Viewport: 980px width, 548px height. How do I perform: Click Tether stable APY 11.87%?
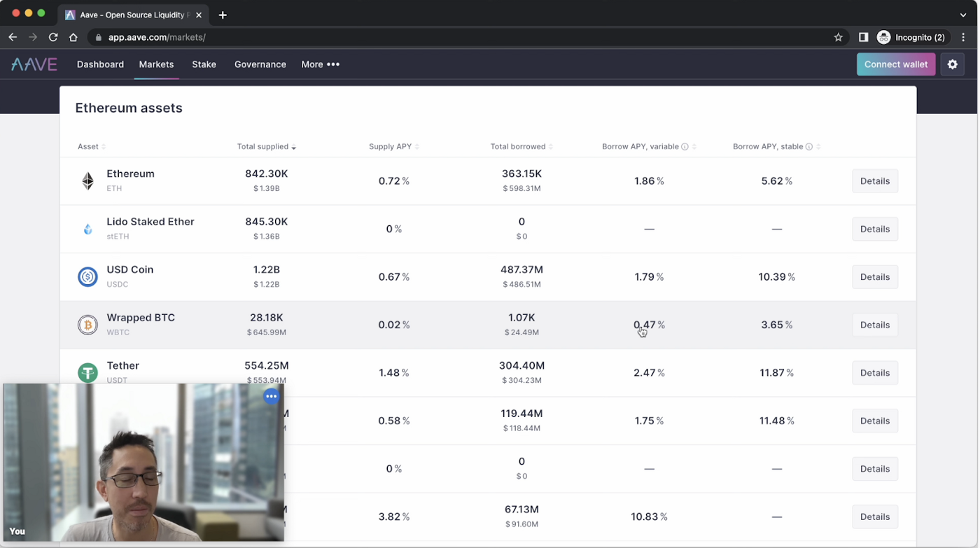(x=776, y=373)
